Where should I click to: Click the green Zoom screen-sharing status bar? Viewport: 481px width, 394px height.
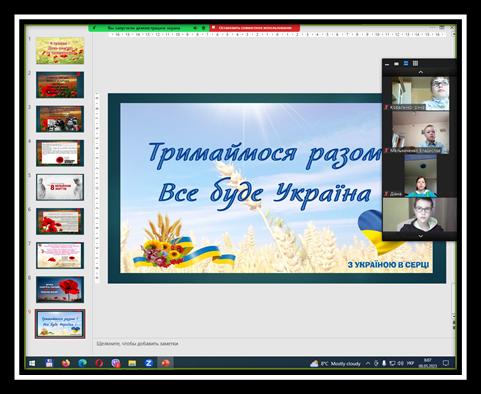[x=149, y=28]
